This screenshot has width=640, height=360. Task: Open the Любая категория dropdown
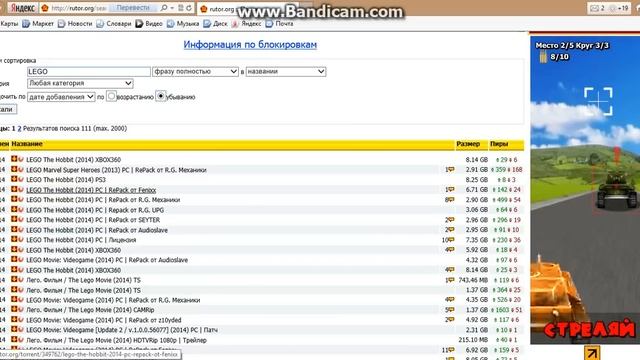point(80,83)
